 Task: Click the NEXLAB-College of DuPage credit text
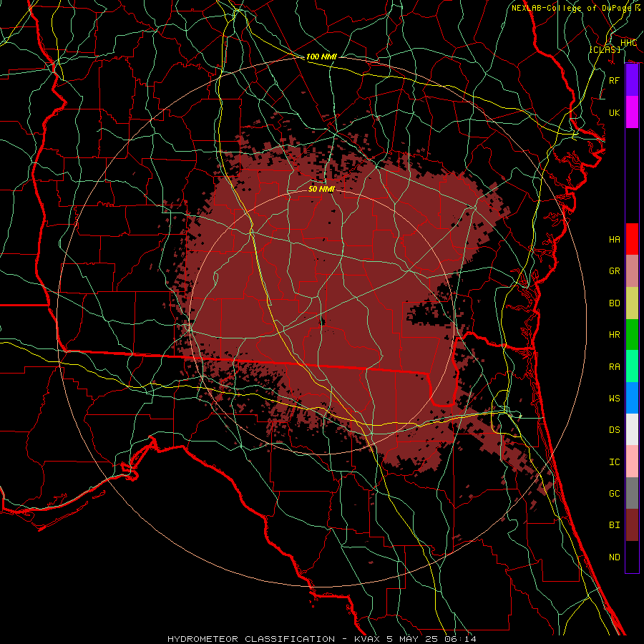click(x=571, y=8)
